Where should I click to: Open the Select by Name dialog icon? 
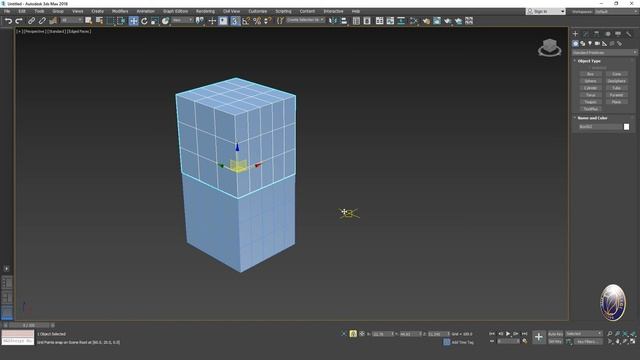[99, 21]
